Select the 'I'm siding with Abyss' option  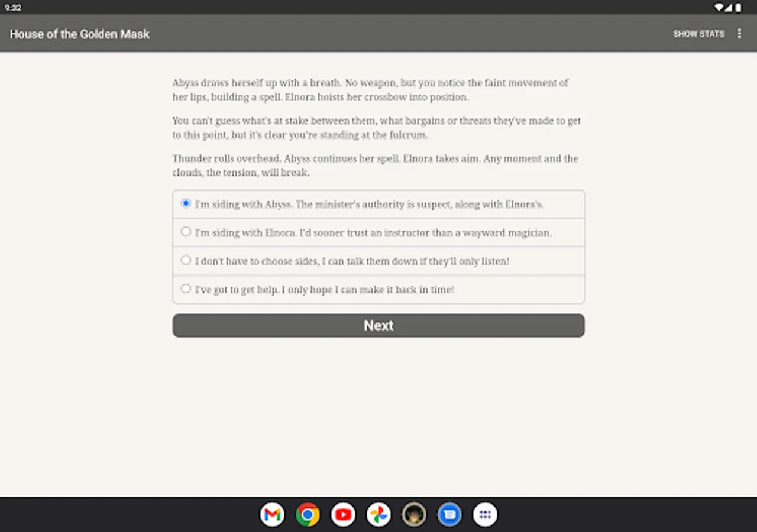coord(186,203)
